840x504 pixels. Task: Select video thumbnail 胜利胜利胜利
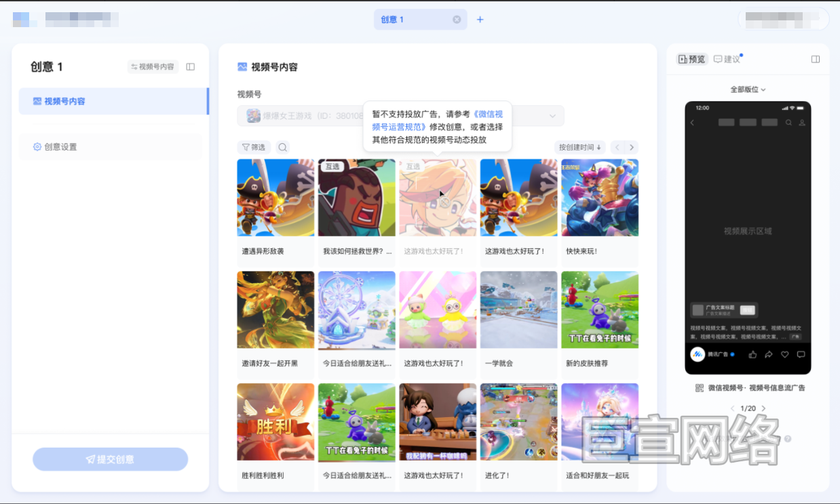pyautogui.click(x=275, y=422)
